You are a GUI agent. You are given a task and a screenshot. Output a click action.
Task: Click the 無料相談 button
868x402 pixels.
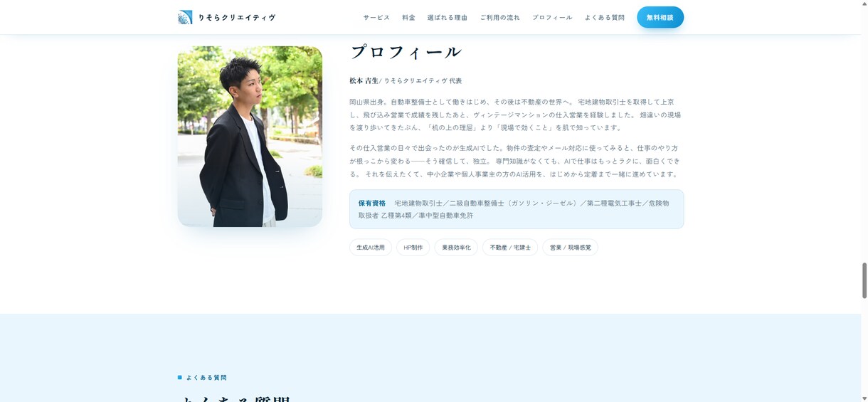pyautogui.click(x=660, y=17)
